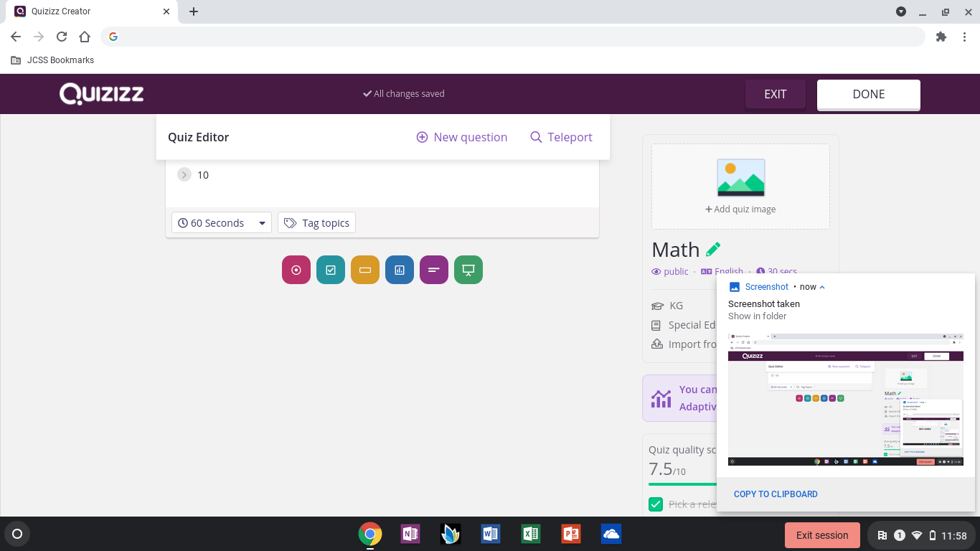
Task: Change the public visibility setting
Action: (x=670, y=272)
